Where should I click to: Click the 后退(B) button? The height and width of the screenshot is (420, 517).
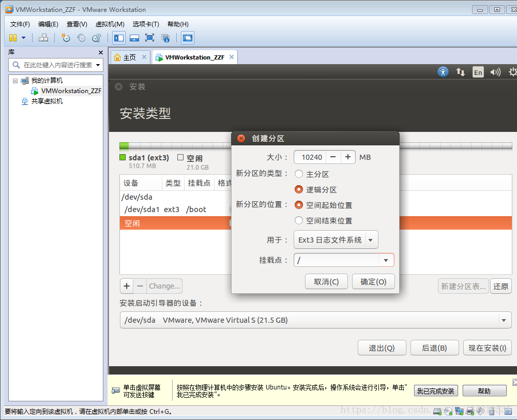pos(434,348)
